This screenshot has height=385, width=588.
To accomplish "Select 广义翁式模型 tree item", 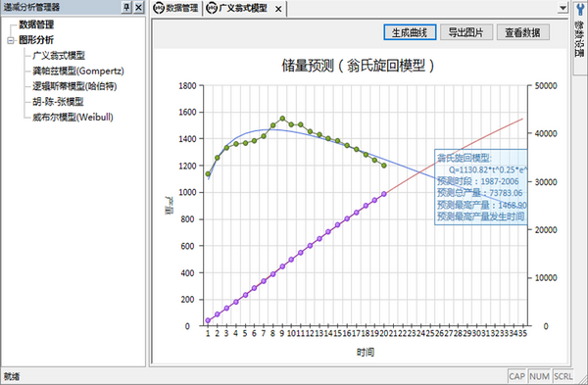I will click(x=59, y=56).
